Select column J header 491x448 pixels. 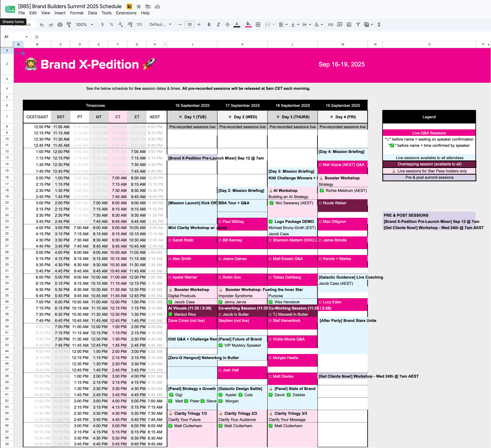coord(192,44)
